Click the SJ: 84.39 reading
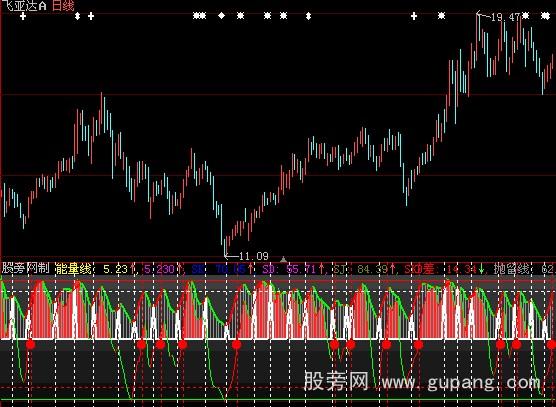 360,269
